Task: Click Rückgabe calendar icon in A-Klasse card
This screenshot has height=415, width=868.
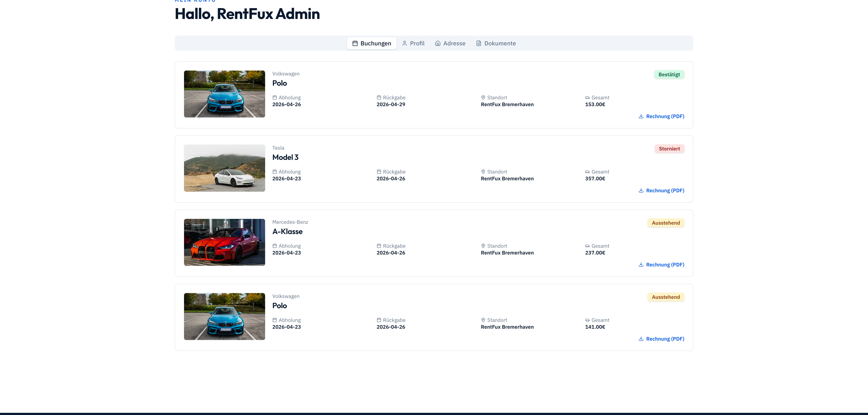Action: point(379,246)
